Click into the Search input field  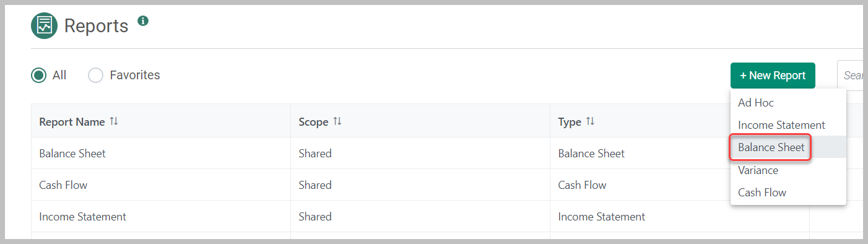click(851, 76)
